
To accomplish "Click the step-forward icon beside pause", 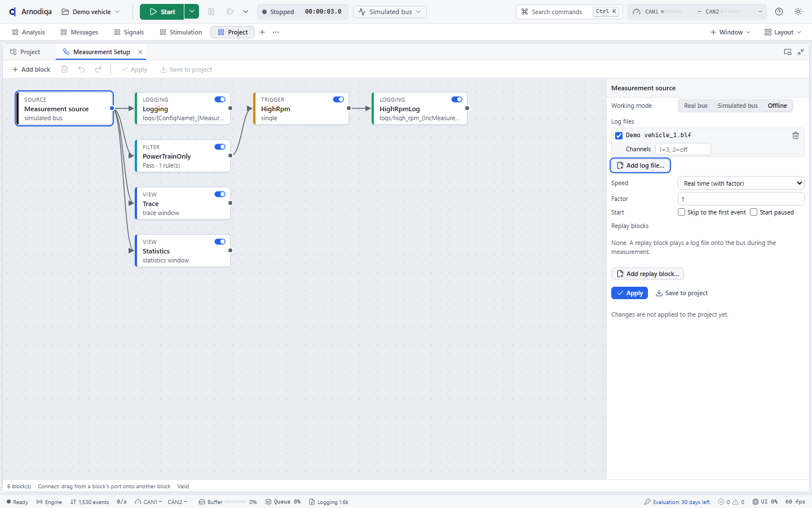I will 230,12.
